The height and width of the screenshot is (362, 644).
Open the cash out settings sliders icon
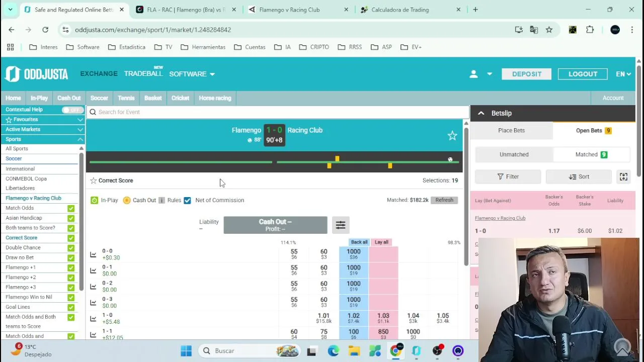[x=341, y=225]
